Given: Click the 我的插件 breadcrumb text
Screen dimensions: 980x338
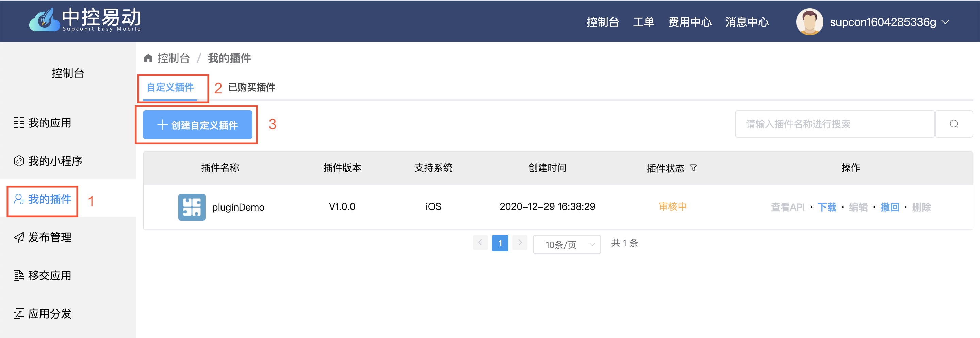Looking at the screenshot, I should click(229, 58).
